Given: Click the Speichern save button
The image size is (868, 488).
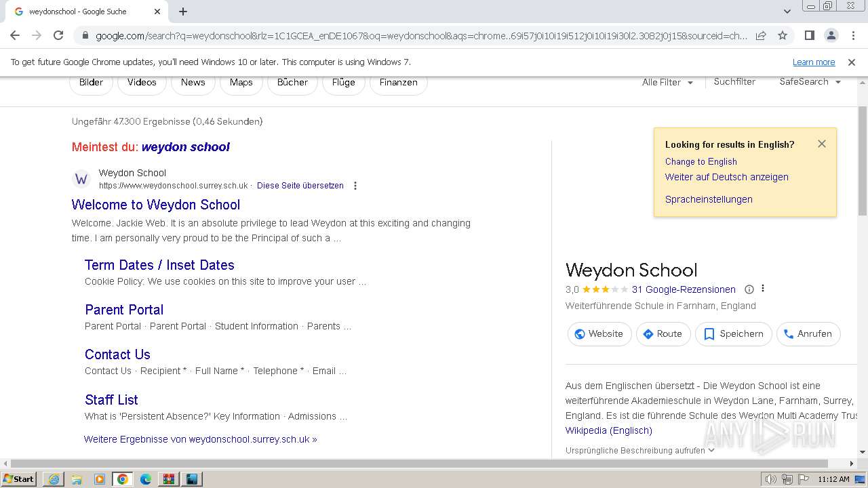Looking at the screenshot, I should click(x=734, y=334).
